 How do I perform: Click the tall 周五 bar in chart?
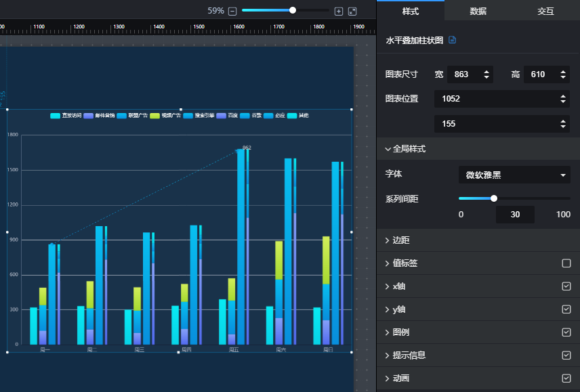click(x=241, y=247)
